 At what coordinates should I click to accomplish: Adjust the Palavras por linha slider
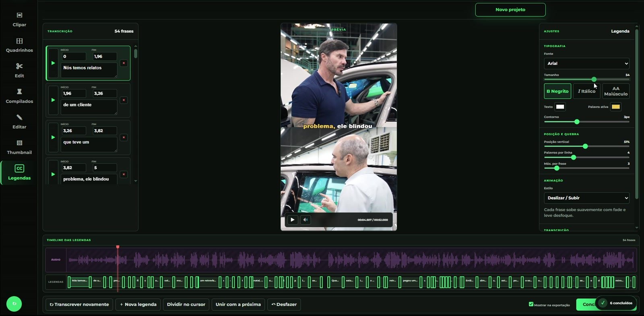click(x=586, y=157)
